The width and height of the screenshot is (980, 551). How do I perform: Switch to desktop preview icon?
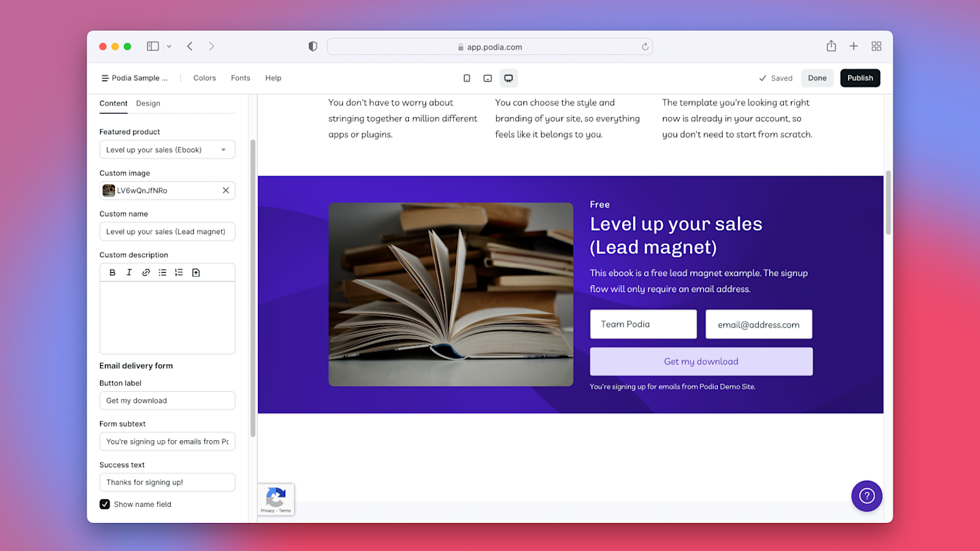508,78
